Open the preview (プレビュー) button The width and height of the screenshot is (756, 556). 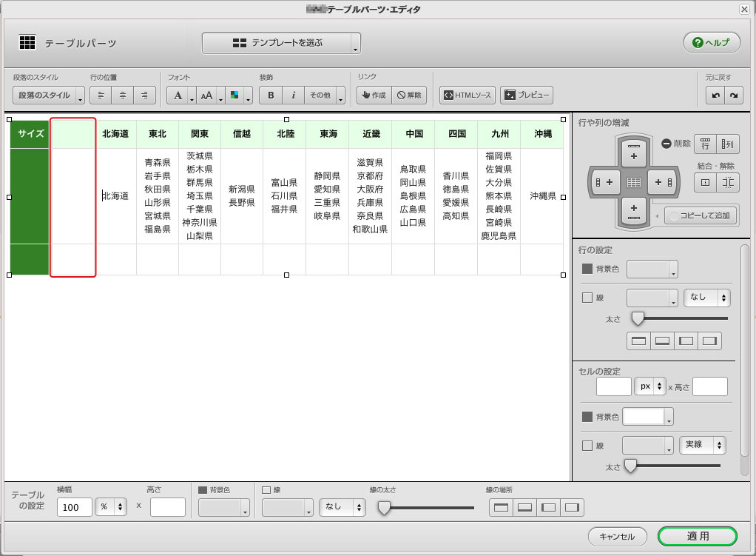click(x=527, y=95)
